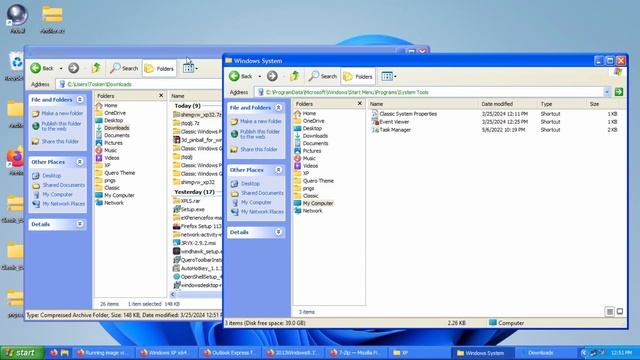Collapse Other Places panel in Windows System
The width and height of the screenshot is (640, 360).
(x=278, y=170)
